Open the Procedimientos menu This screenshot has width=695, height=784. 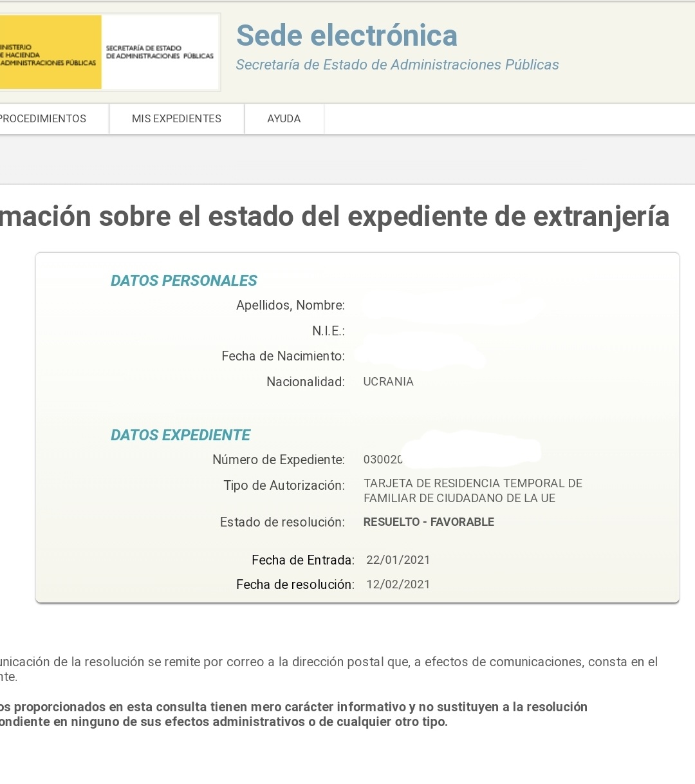44,118
